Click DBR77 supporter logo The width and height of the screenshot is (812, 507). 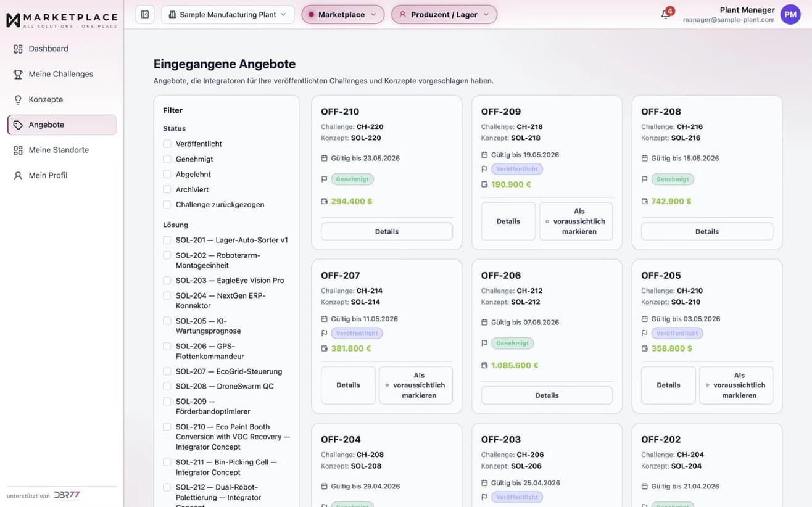[x=67, y=495]
